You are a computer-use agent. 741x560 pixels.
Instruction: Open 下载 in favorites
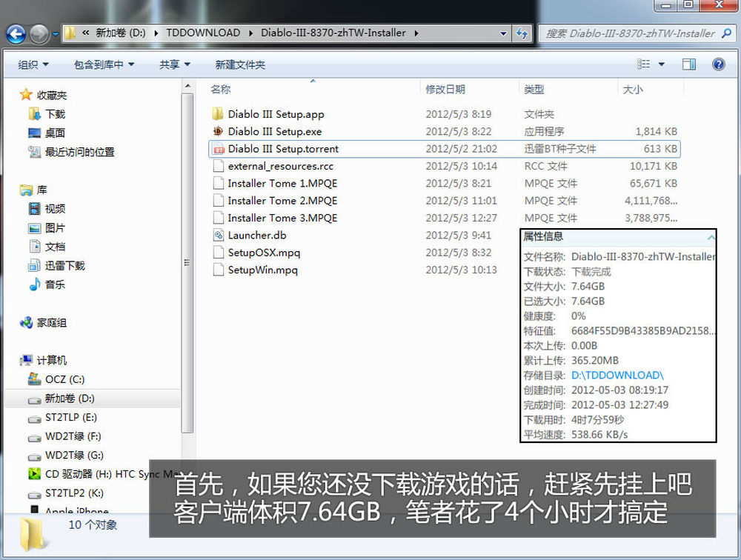55,114
